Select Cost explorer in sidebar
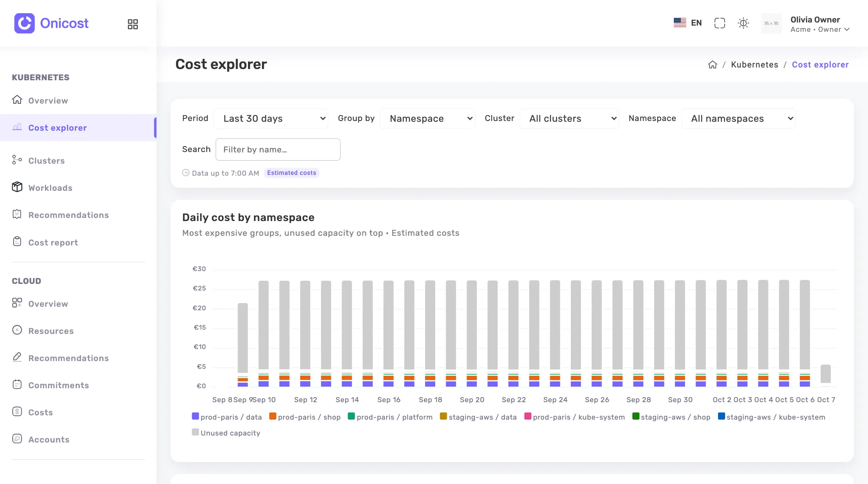This screenshot has width=868, height=484. click(57, 128)
